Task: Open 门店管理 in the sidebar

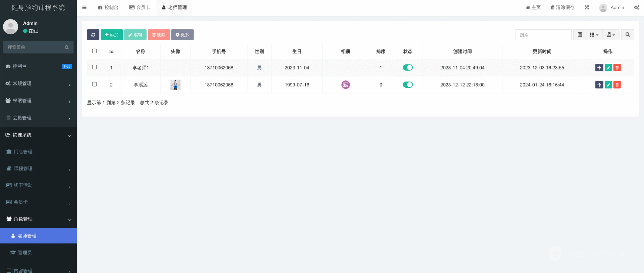Action: click(x=23, y=152)
